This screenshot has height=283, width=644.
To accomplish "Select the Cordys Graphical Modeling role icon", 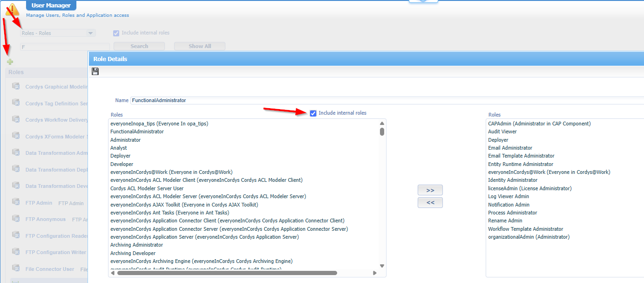I will [x=16, y=87].
